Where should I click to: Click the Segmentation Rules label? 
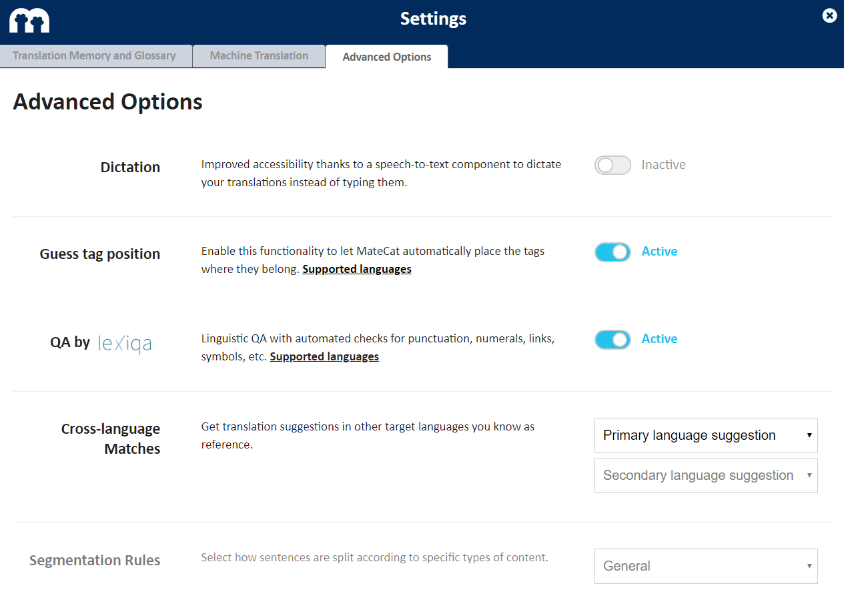[x=95, y=561]
